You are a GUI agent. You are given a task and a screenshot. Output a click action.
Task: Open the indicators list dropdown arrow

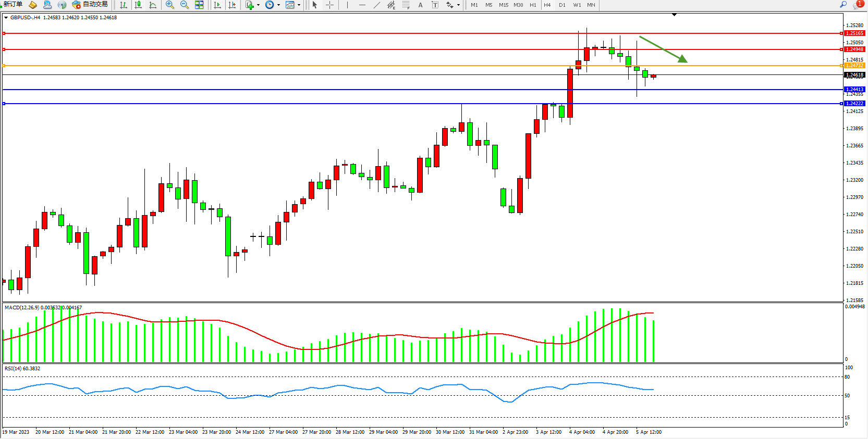coord(258,5)
